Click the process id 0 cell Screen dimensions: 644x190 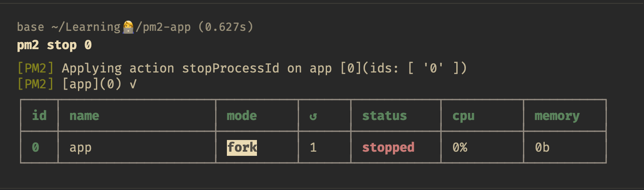pos(35,147)
